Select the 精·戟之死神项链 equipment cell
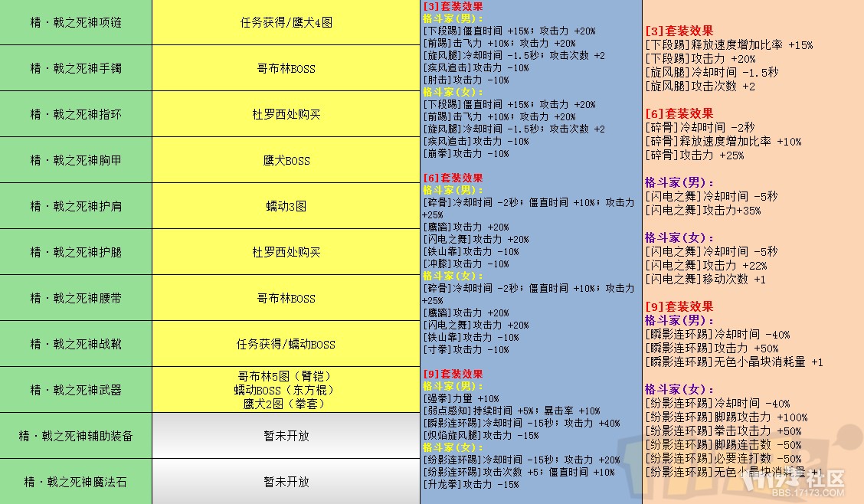The image size is (864, 504). (x=76, y=22)
